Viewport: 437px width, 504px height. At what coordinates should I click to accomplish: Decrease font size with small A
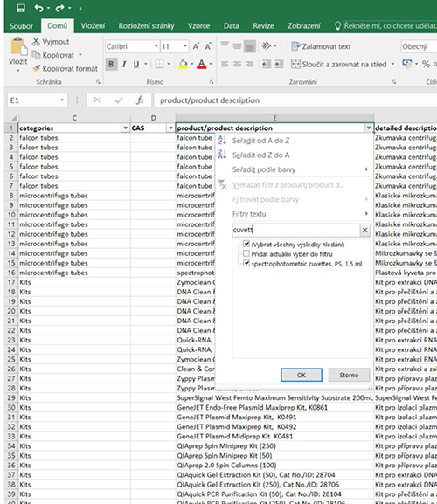tap(208, 46)
